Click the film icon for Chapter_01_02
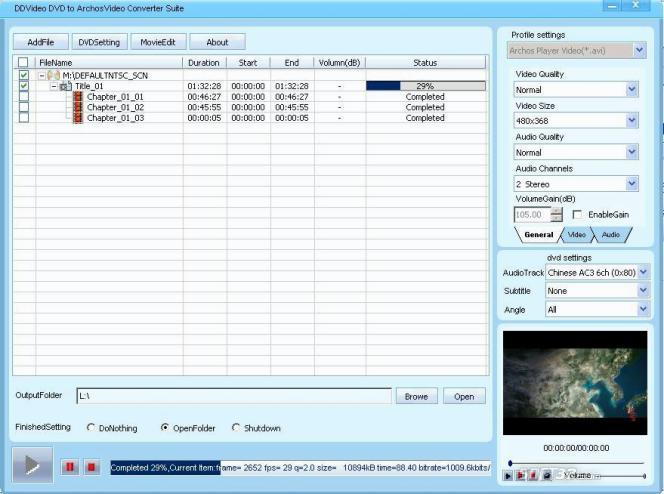Viewport: 664px width, 494px height. coord(78,108)
